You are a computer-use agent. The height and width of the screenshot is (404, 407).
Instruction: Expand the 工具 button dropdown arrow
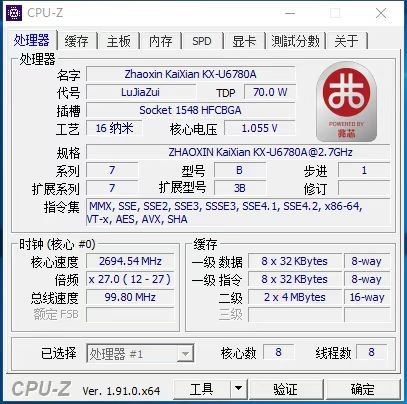[238, 388]
